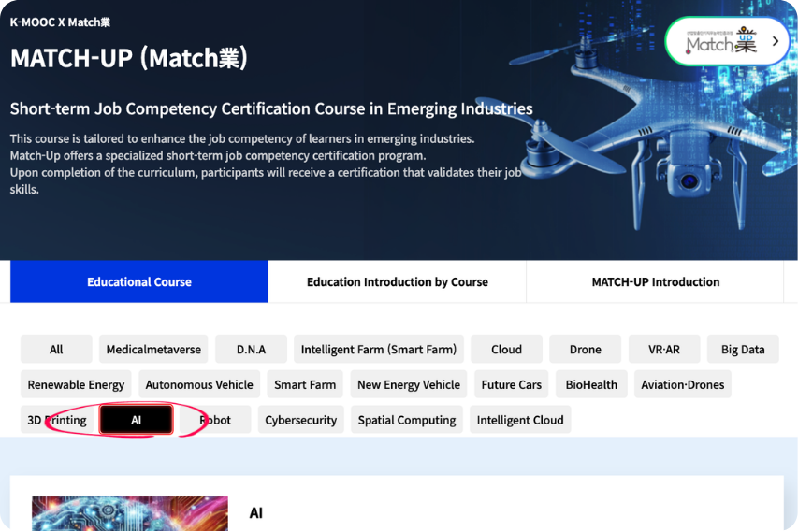This screenshot has width=798, height=532.
Task: Click the selected AI filter chip
Action: (136, 420)
